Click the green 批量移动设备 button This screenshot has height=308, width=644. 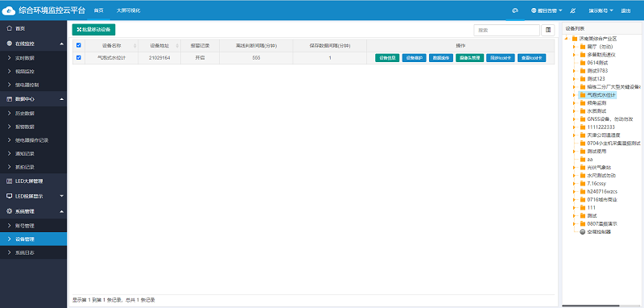tap(93, 30)
